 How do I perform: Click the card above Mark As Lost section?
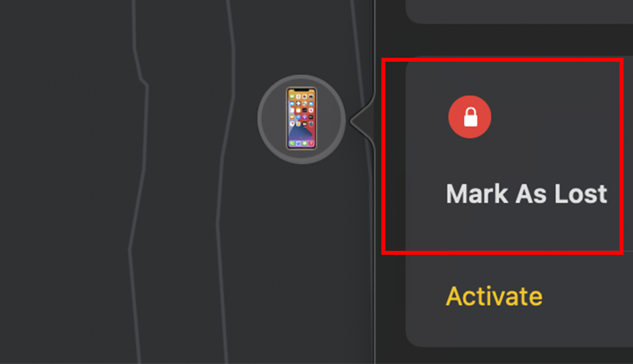click(x=521, y=10)
